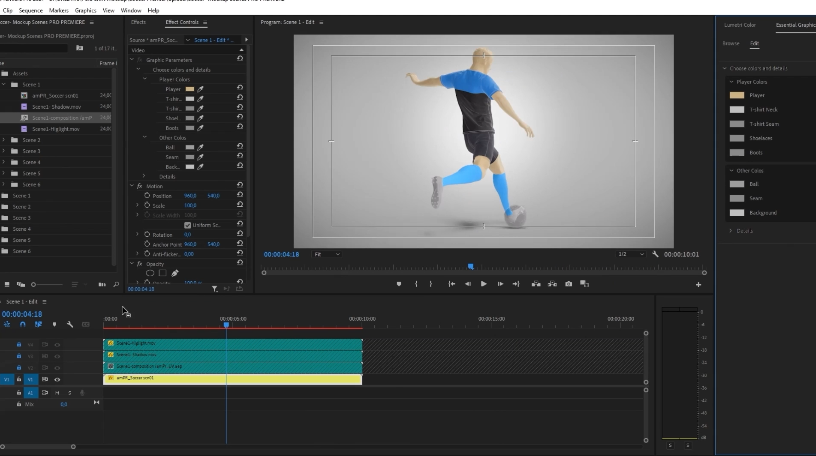Switch to Lumetri Color tab
Screen dimensions: 816x456
pyautogui.click(x=740, y=25)
